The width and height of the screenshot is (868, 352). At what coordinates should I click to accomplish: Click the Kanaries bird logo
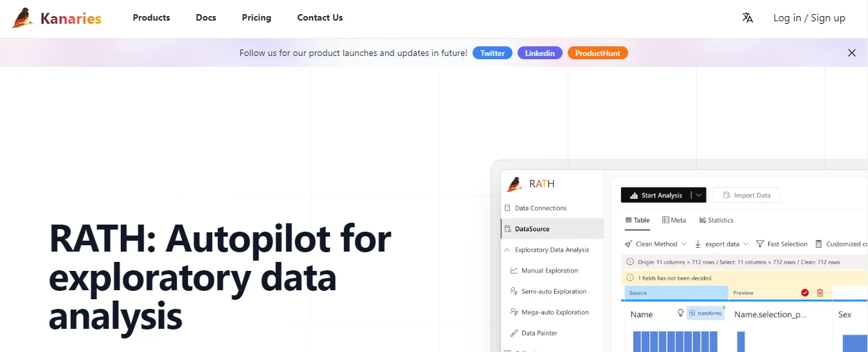pos(23,18)
